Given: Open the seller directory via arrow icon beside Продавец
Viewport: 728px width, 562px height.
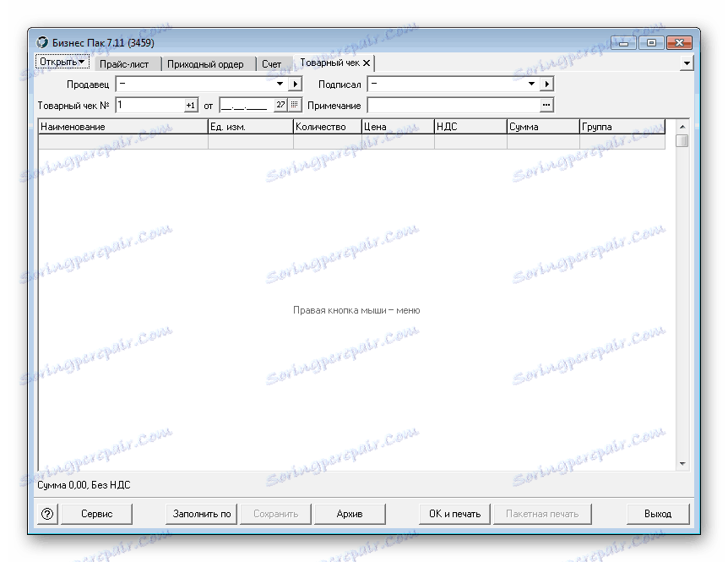Looking at the screenshot, I should 294,84.
